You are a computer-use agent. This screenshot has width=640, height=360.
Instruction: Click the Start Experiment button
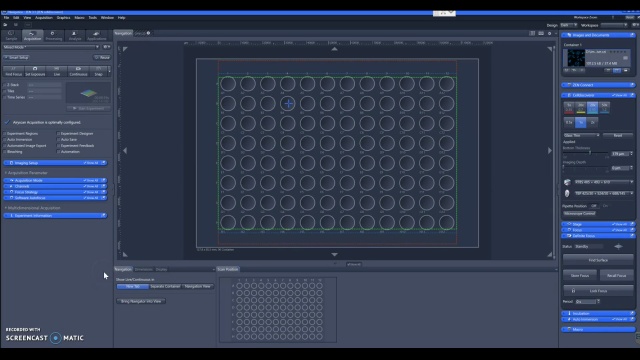[x=89, y=109]
